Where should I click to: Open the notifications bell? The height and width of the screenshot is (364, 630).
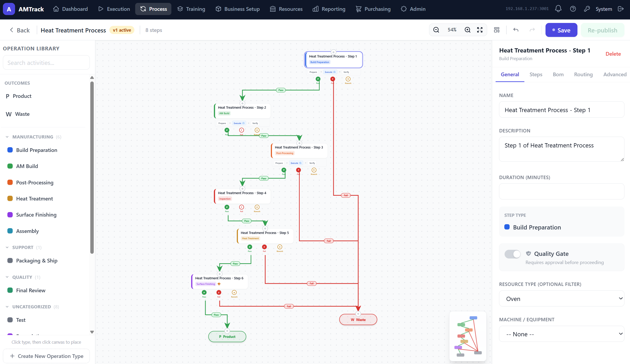click(x=558, y=9)
